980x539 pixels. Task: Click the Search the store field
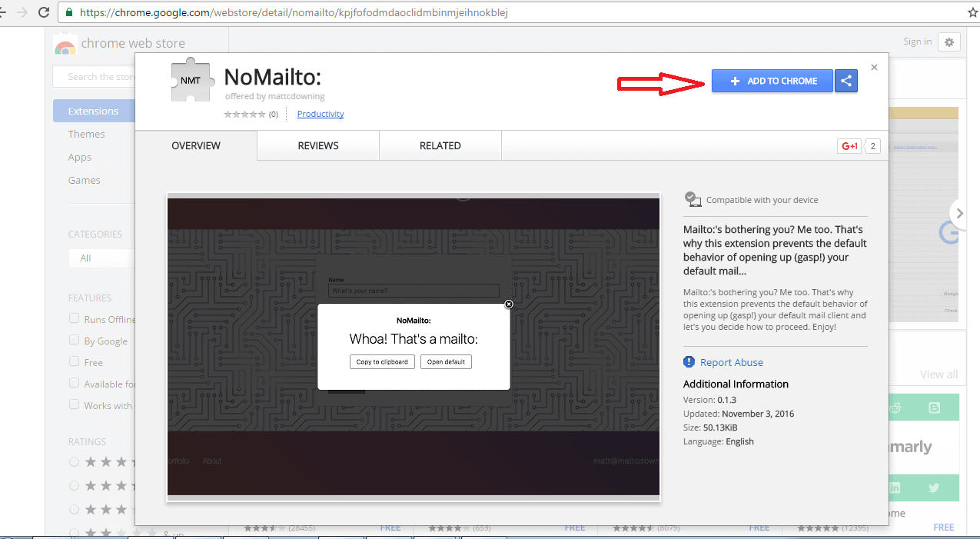pyautogui.click(x=94, y=76)
